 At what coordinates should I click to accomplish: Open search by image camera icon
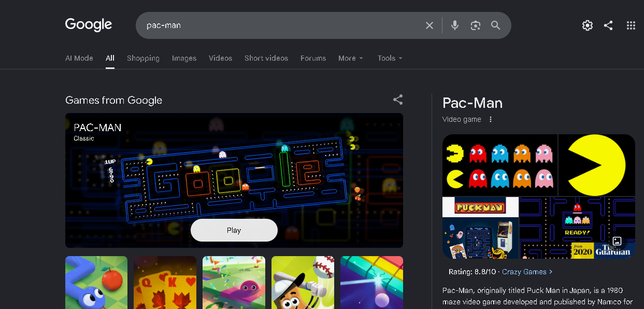click(x=476, y=25)
